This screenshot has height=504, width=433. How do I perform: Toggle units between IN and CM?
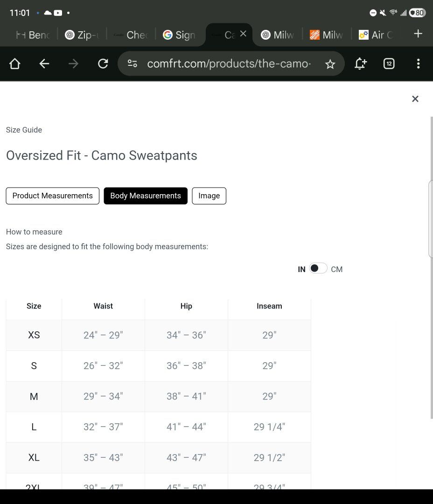point(318,268)
